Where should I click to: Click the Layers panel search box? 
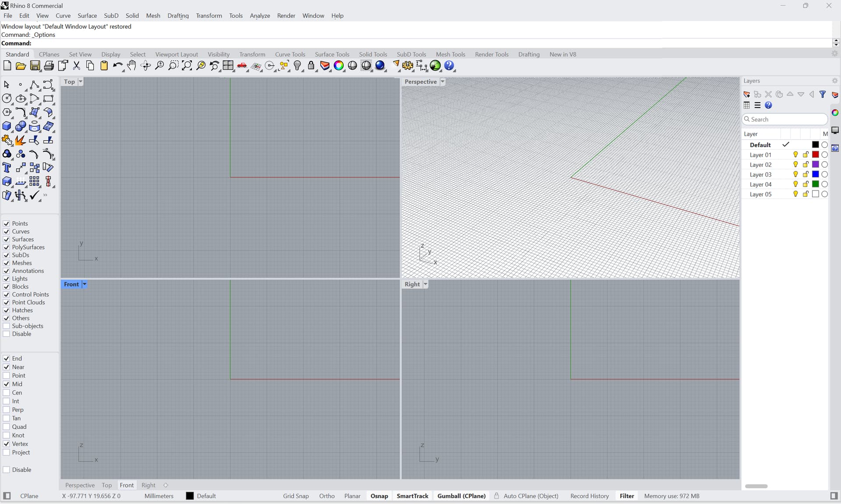pos(784,119)
